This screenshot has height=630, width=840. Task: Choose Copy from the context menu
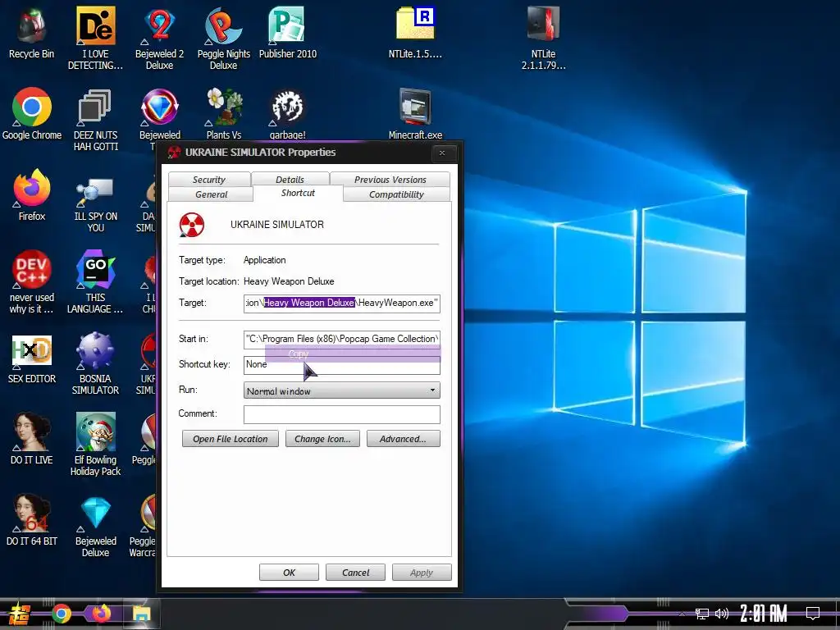coord(353,354)
